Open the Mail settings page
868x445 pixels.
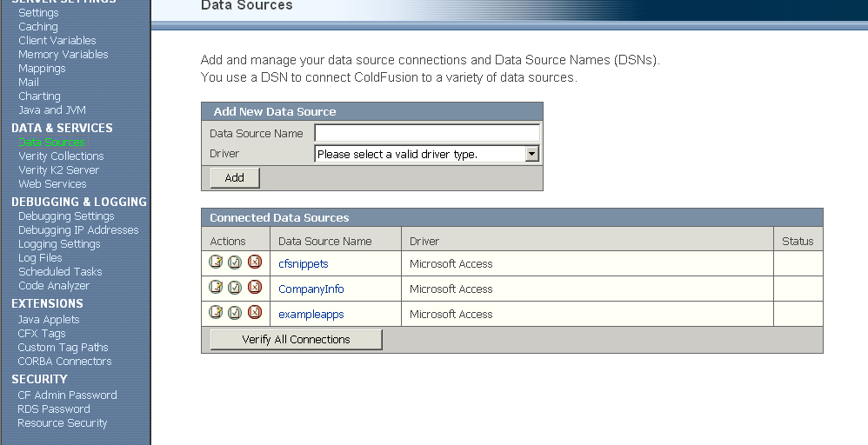click(28, 82)
